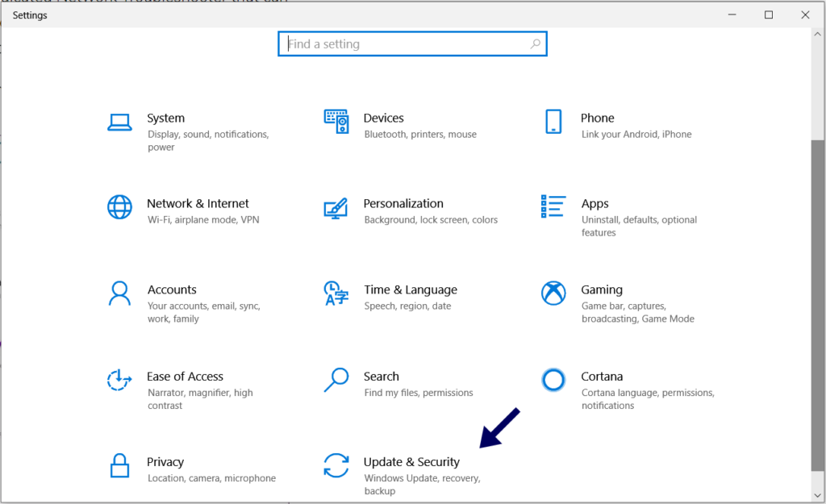Open the Update & Security label
The height and width of the screenshot is (504, 826).
(x=411, y=462)
